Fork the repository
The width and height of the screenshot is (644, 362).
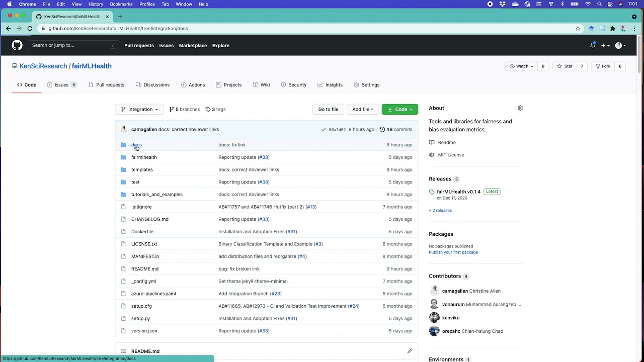coord(602,66)
